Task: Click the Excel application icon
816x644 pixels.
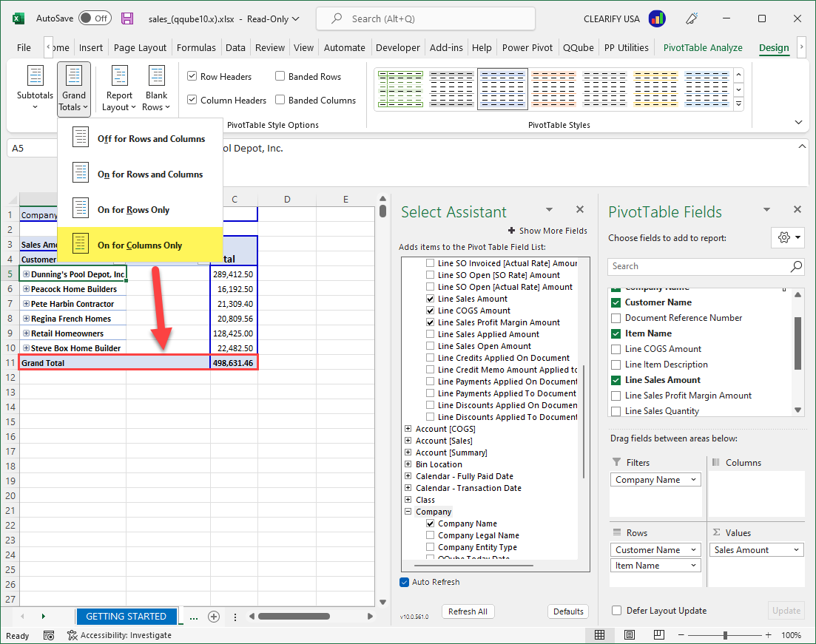Action: coord(18,18)
